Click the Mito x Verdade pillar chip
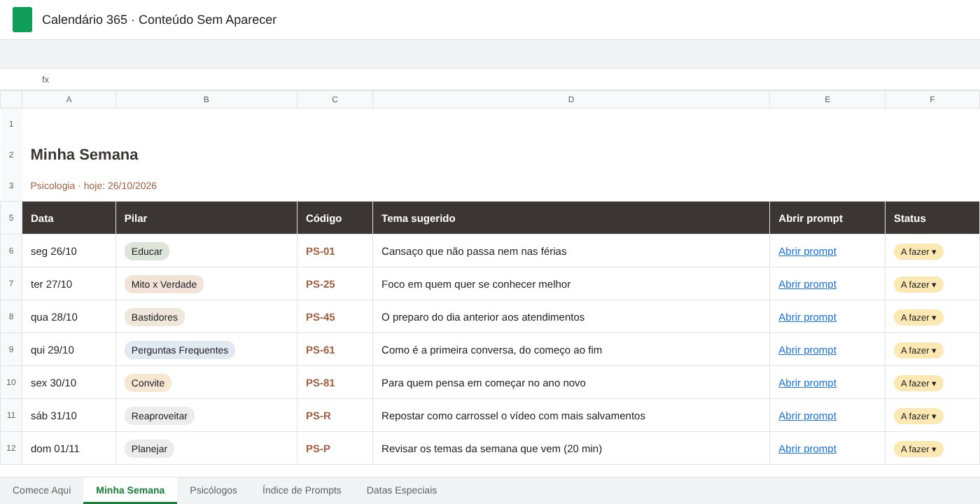 (x=164, y=284)
